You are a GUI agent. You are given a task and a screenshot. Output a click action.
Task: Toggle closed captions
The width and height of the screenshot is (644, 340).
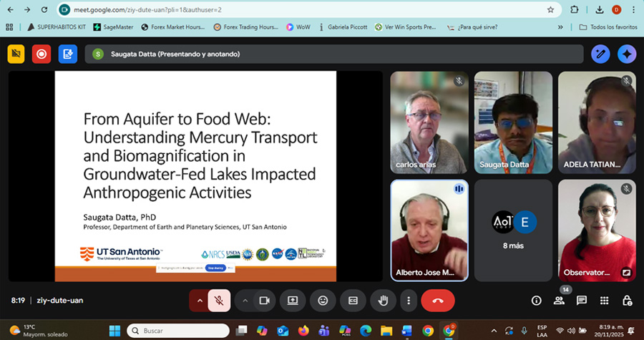coord(353,301)
